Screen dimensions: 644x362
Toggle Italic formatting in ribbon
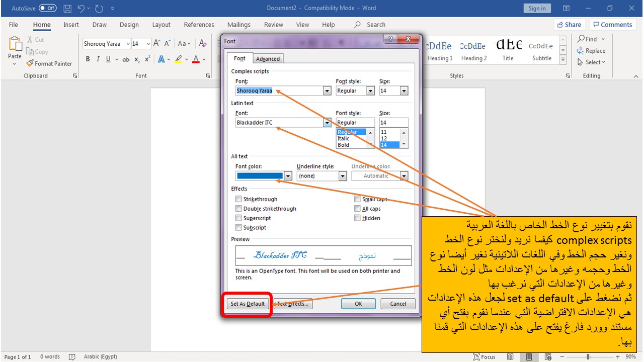(98, 59)
